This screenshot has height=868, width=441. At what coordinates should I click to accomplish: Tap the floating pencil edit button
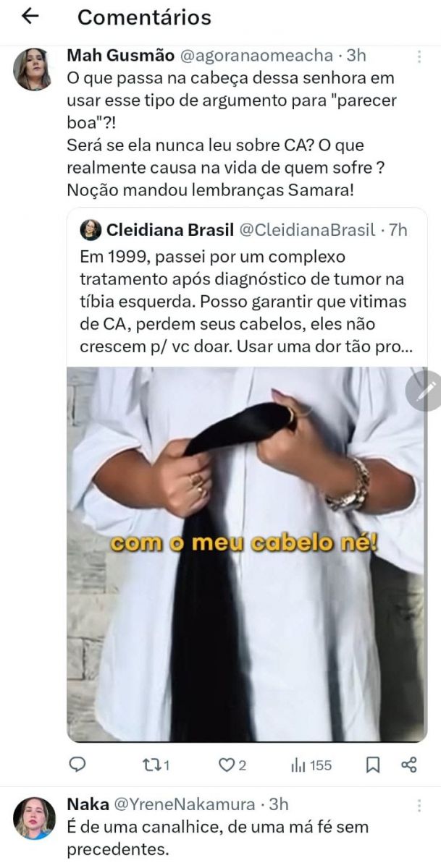pos(427,391)
